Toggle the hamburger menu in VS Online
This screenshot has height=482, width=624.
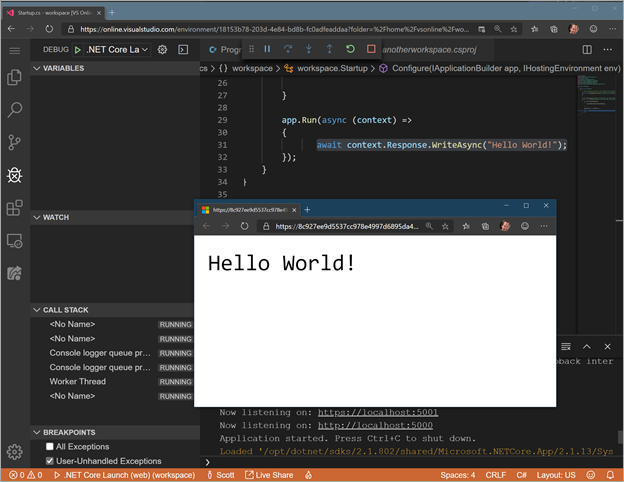tap(14, 50)
